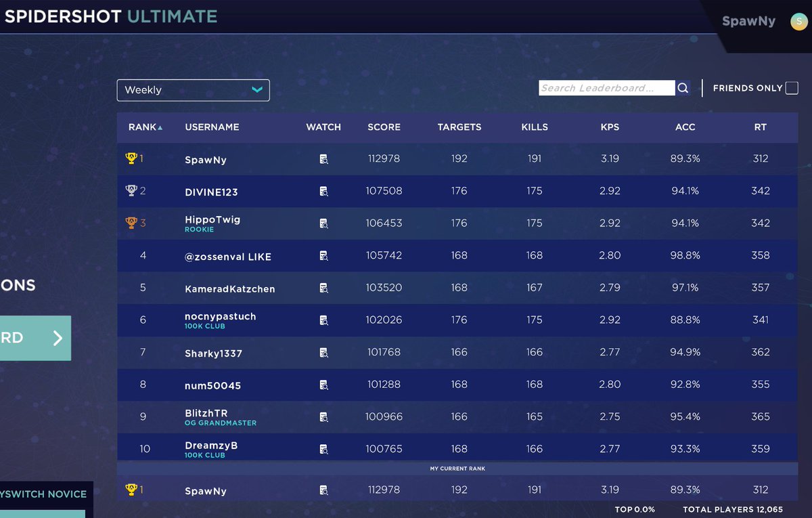Open BlitzhTR's profile
Image resolution: width=812 pixels, height=518 pixels.
(206, 413)
